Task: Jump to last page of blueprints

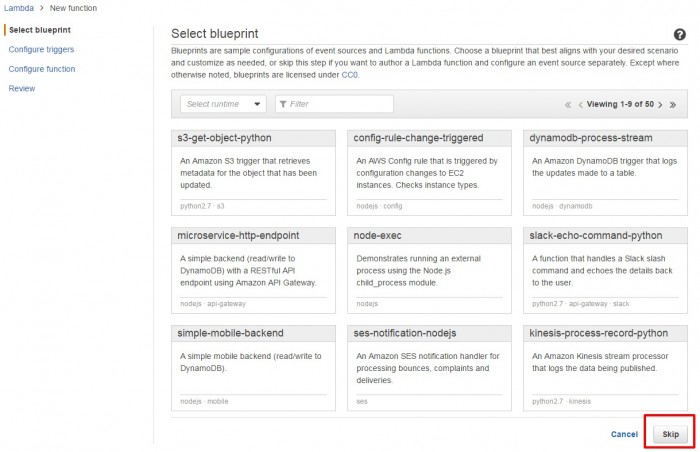Action: pyautogui.click(x=672, y=105)
